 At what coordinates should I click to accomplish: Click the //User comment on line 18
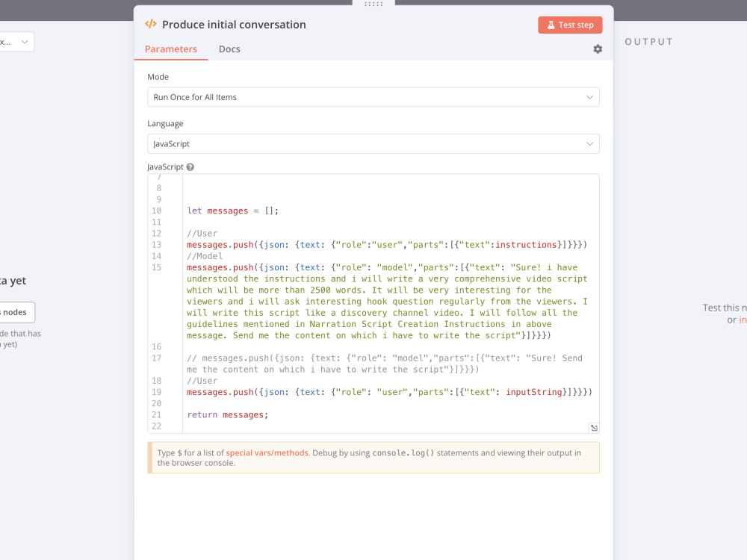pos(202,381)
